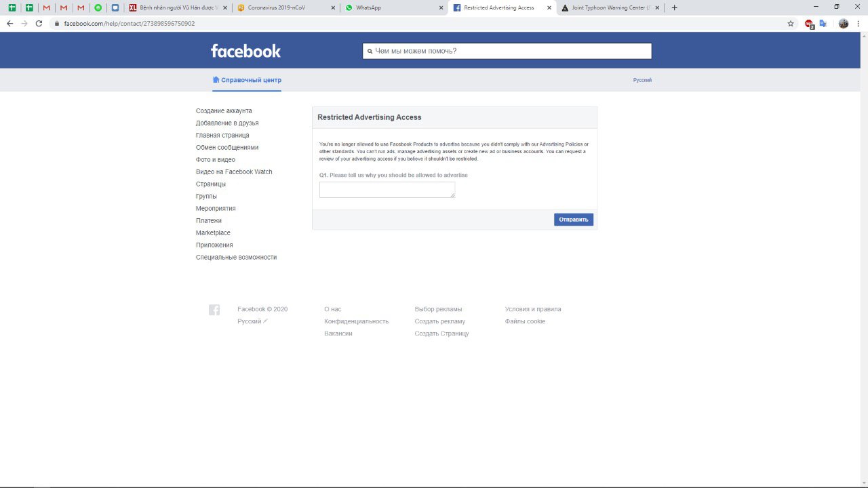This screenshot has width=868, height=488.
Task: Switch to pinned tab with green round icon
Action: point(98,7)
